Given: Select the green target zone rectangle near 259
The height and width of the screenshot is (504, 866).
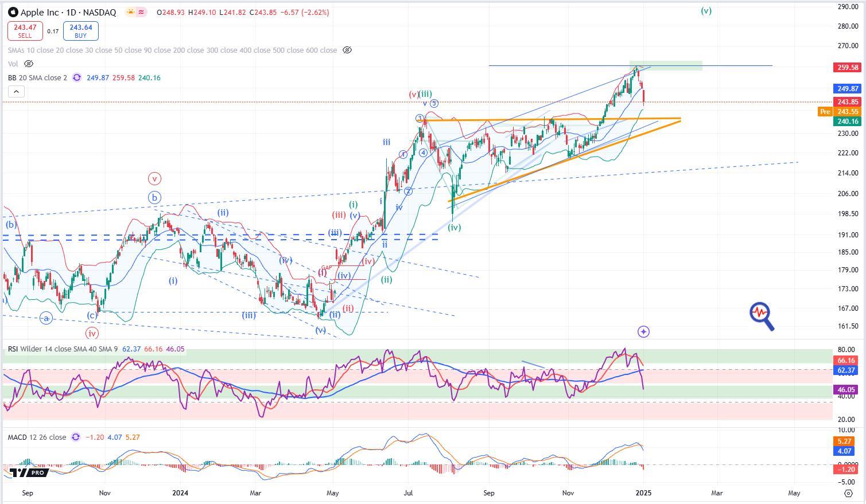Looking at the screenshot, I should pos(666,65).
